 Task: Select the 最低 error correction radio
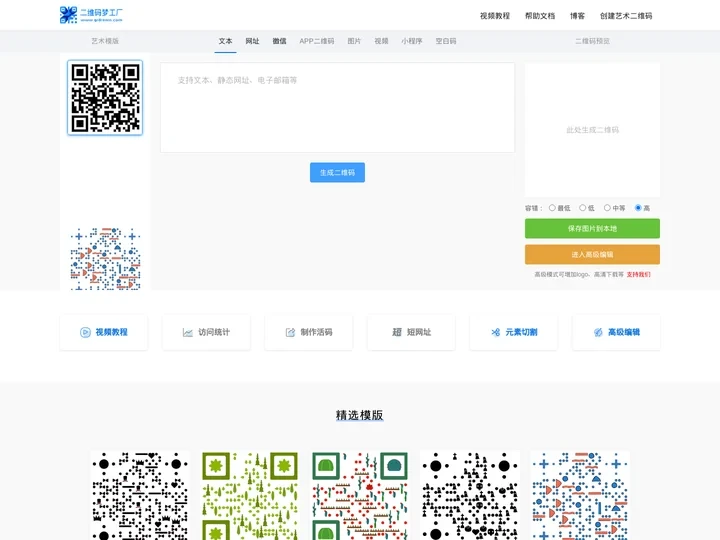[552, 208]
